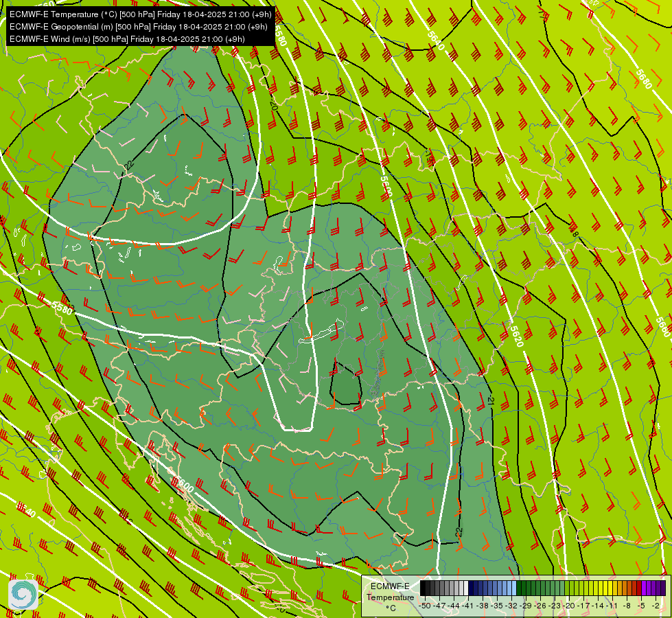
Task: Click the -2 legend value
Action: [656, 606]
